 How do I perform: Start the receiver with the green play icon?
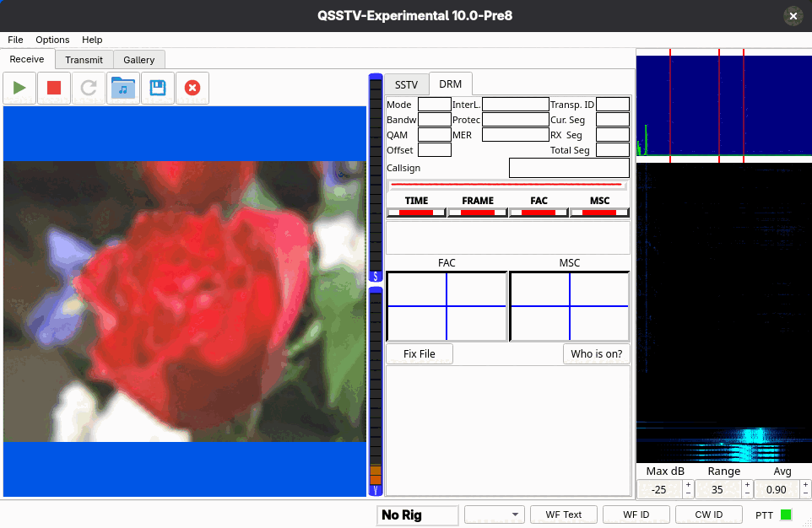pos(19,88)
